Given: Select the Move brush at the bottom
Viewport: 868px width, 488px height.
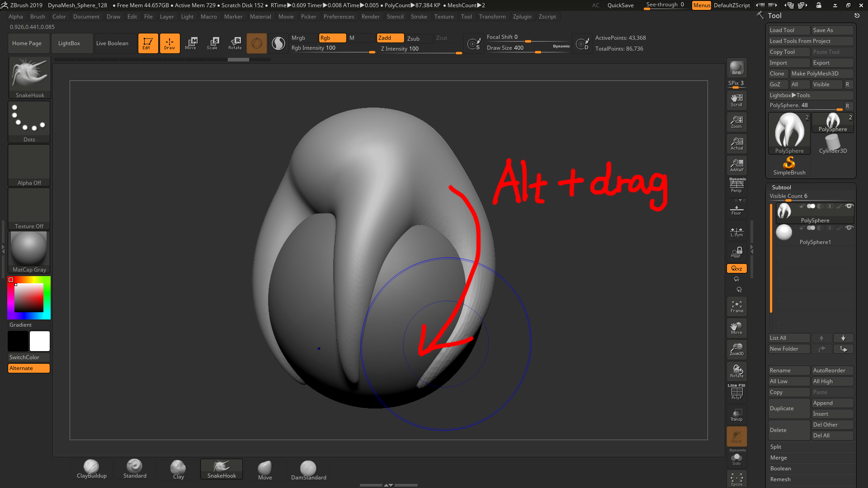Looking at the screenshot, I should [265, 470].
